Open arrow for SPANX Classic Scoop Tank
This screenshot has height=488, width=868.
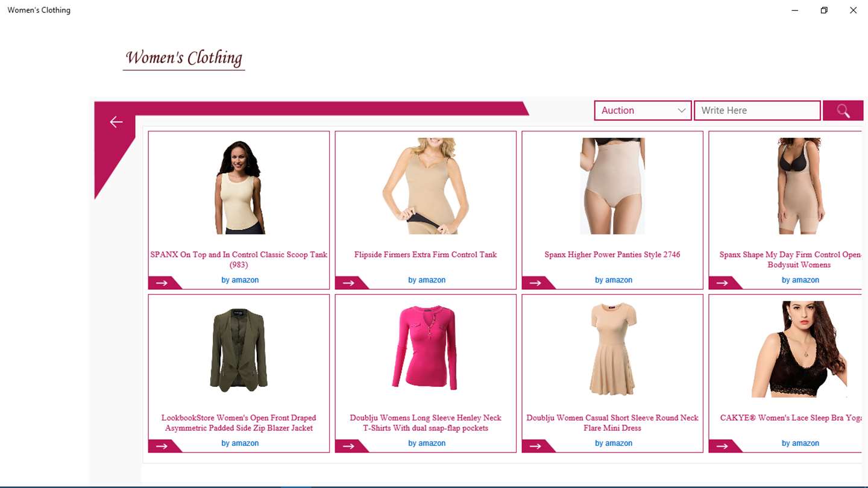click(162, 283)
